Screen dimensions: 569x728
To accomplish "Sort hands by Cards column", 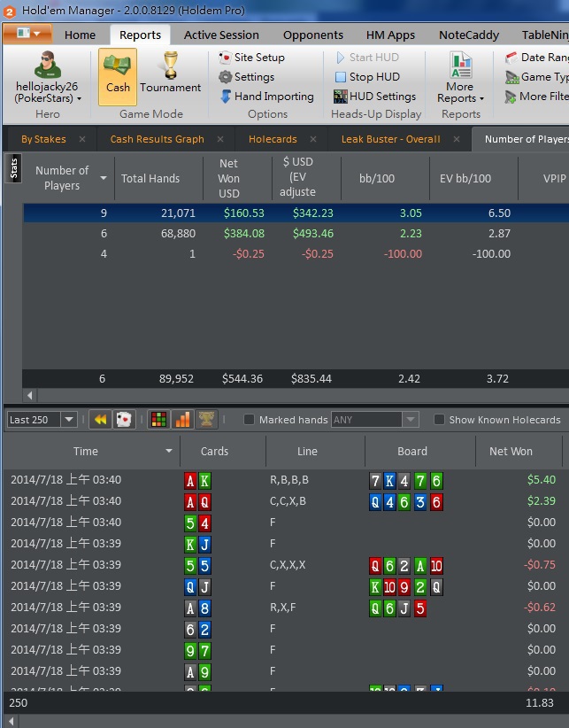I will click(x=223, y=451).
